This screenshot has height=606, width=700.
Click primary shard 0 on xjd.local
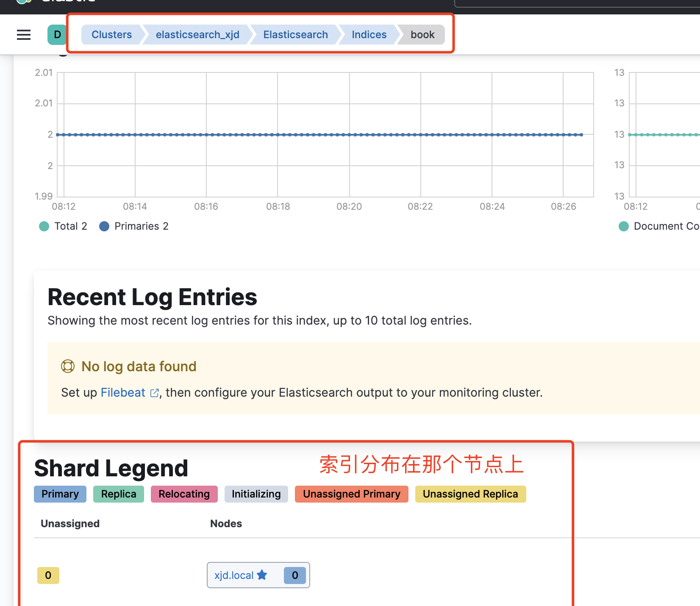pyautogui.click(x=295, y=575)
